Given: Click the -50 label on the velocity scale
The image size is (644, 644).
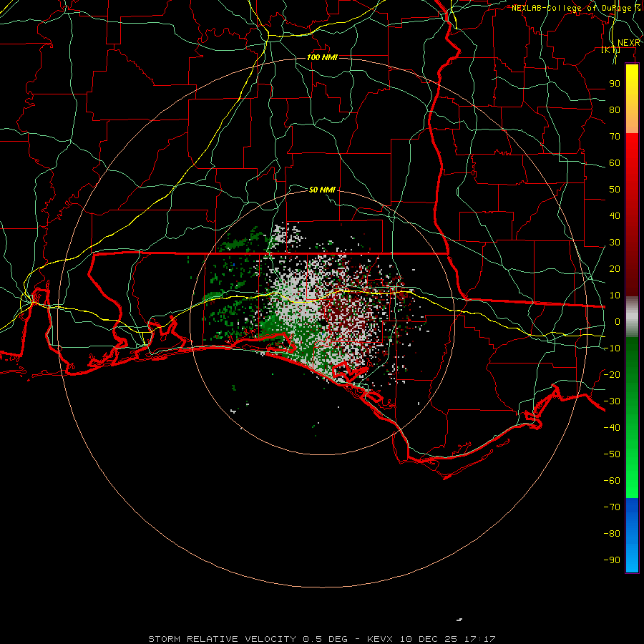Looking at the screenshot, I should pyautogui.click(x=612, y=454).
